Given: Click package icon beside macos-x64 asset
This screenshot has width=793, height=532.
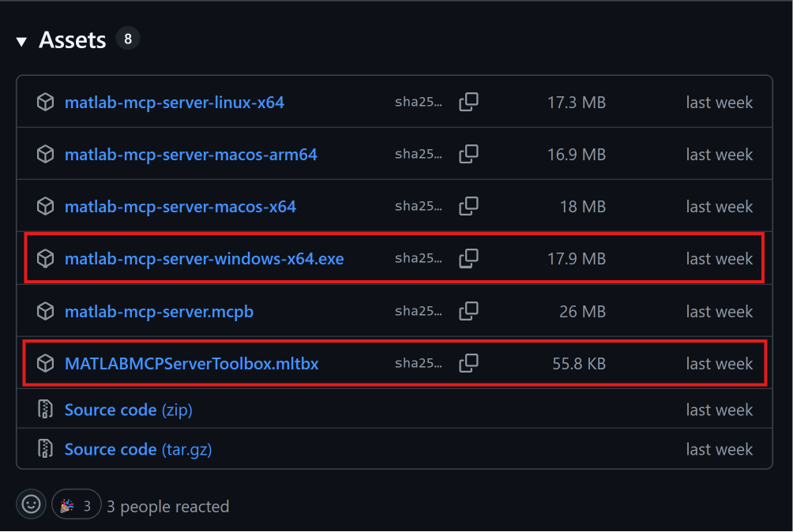Looking at the screenshot, I should (46, 206).
